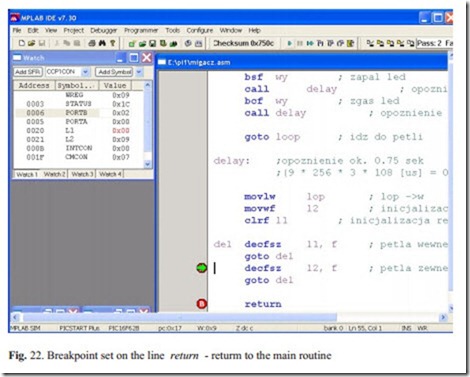Switch to Watch 4 tab
470x377 pixels.
coord(110,174)
